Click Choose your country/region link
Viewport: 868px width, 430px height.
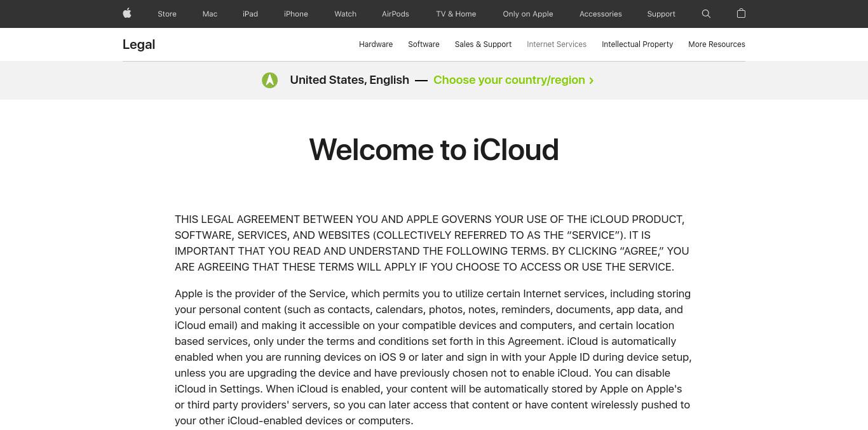click(513, 80)
